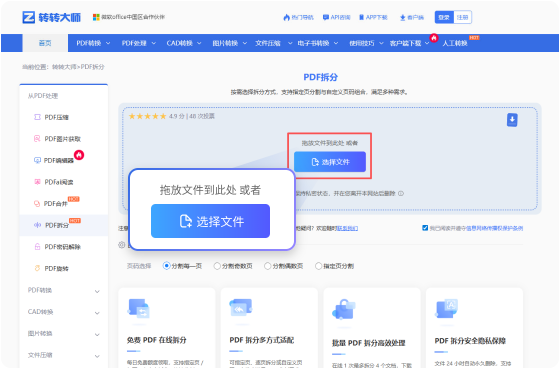Screen dimensions: 560x369
Task: Open PDF旋转 in sidebar
Action: (51, 268)
